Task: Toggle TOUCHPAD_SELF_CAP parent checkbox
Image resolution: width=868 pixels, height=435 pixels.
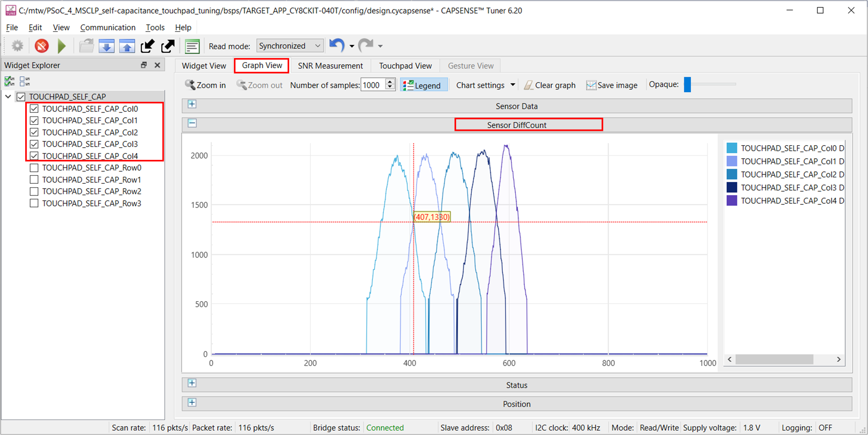Action: point(21,97)
